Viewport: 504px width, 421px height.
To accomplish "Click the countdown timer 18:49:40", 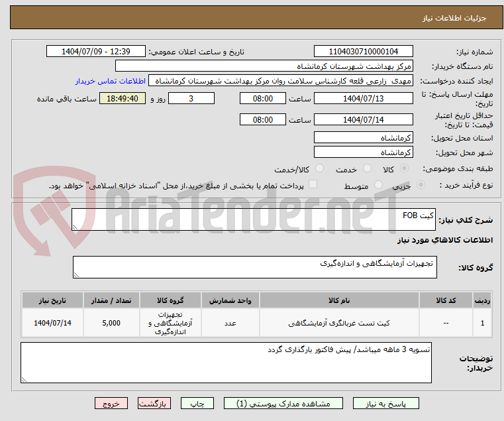I will [123, 98].
